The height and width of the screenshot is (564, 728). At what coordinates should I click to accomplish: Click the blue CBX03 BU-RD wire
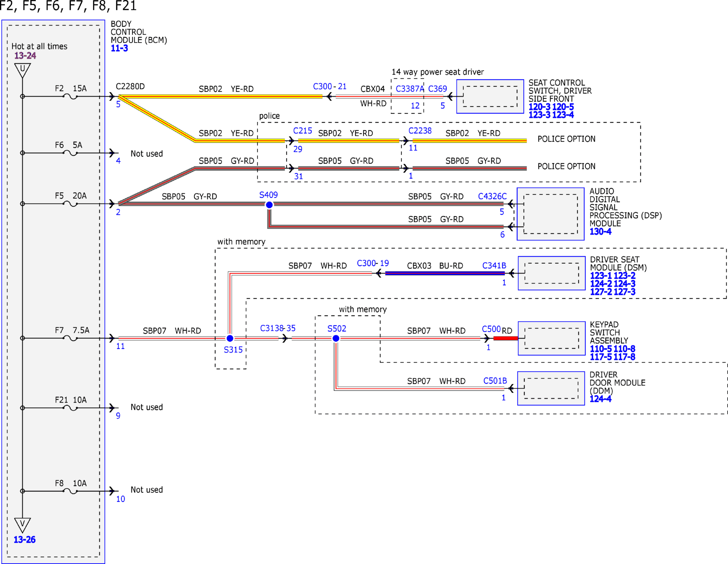pyautogui.click(x=445, y=273)
